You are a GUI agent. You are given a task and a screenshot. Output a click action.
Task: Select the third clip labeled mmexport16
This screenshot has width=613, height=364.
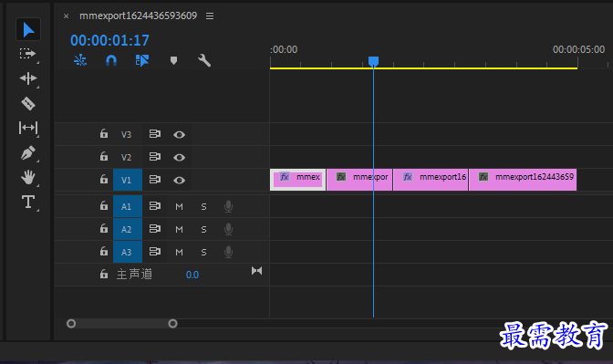click(x=431, y=180)
